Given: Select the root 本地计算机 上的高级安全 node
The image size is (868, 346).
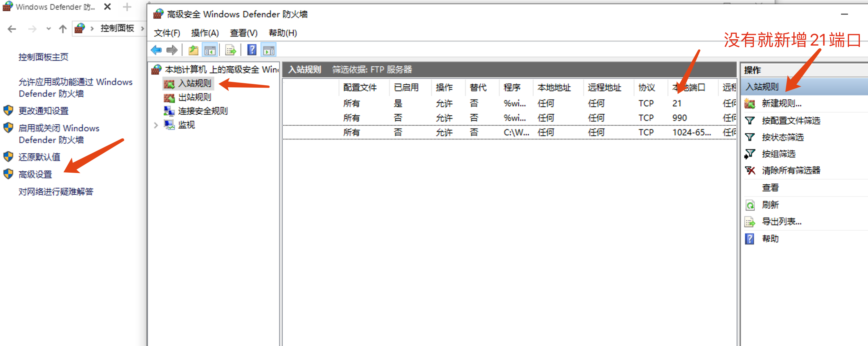Looking at the screenshot, I should (221, 69).
